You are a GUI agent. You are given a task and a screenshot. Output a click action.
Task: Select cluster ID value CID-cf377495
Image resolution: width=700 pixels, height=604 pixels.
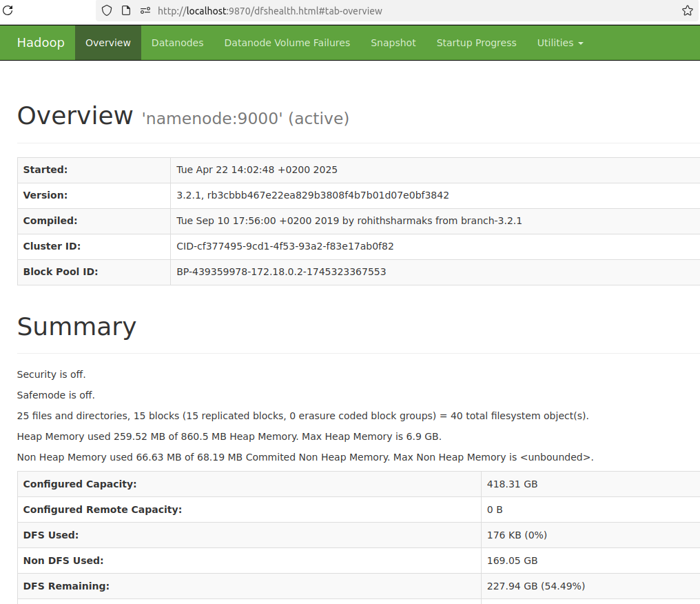point(285,246)
